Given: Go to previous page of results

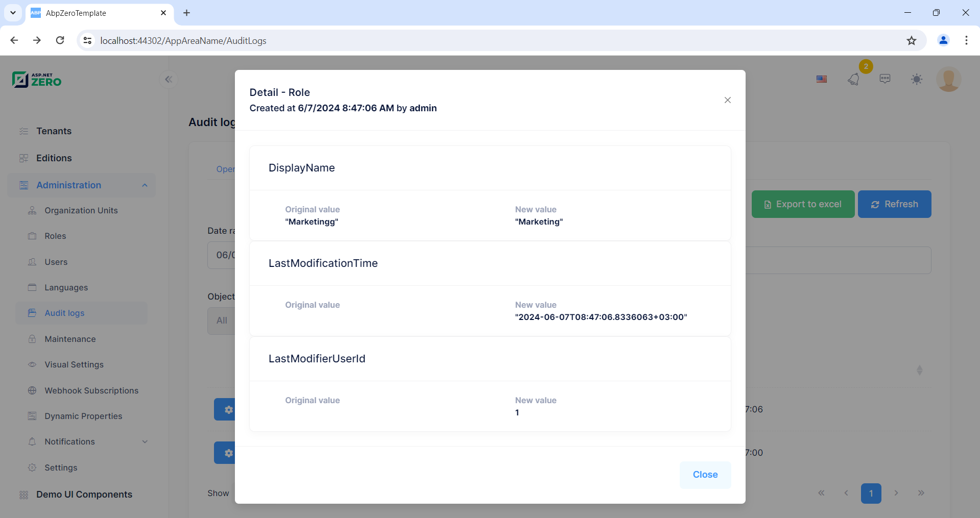Looking at the screenshot, I should pos(846,493).
